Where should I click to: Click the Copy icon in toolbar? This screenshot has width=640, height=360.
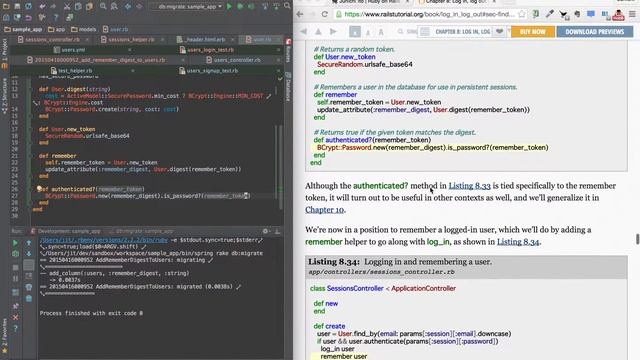tap(78, 6)
